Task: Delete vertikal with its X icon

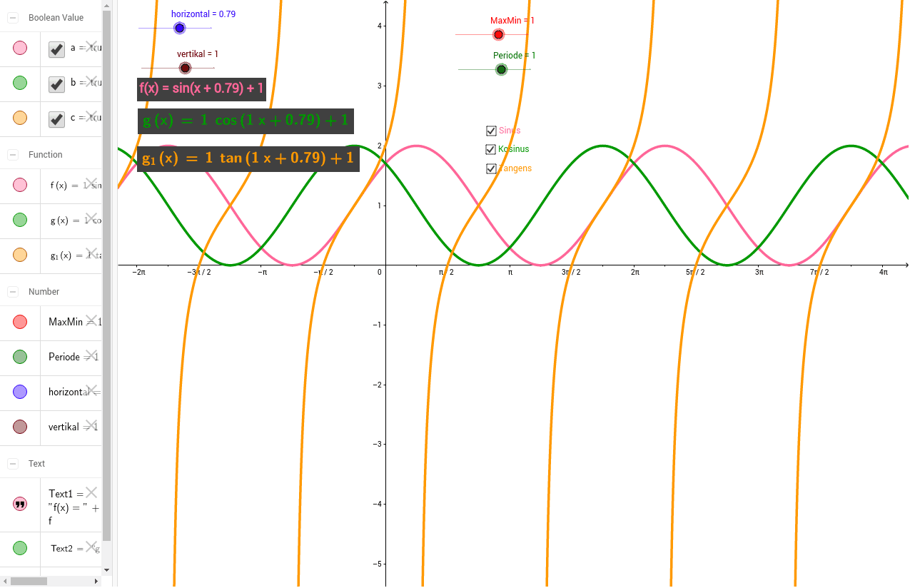Action: click(91, 424)
